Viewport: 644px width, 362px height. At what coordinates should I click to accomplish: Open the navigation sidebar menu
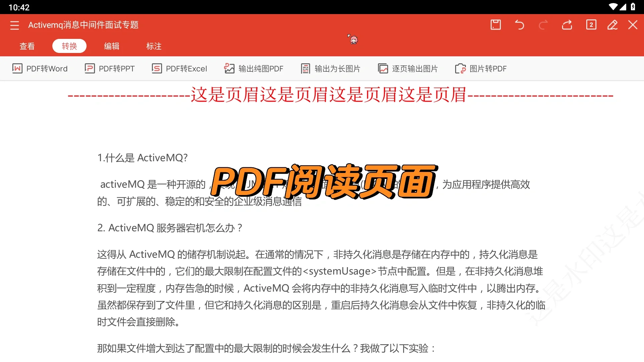pyautogui.click(x=14, y=25)
